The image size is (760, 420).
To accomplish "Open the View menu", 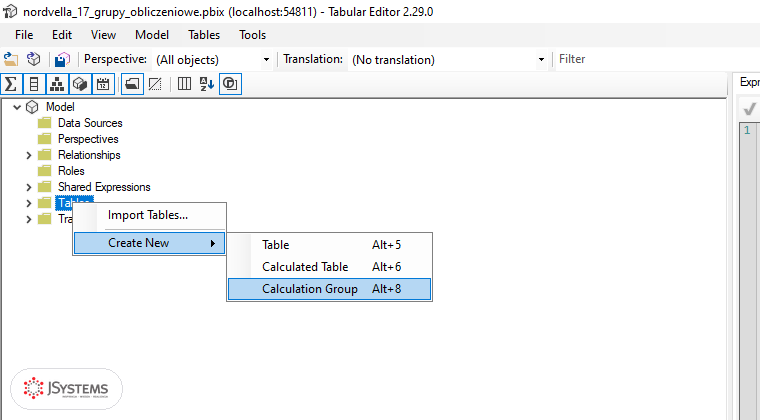I will pyautogui.click(x=103, y=35).
